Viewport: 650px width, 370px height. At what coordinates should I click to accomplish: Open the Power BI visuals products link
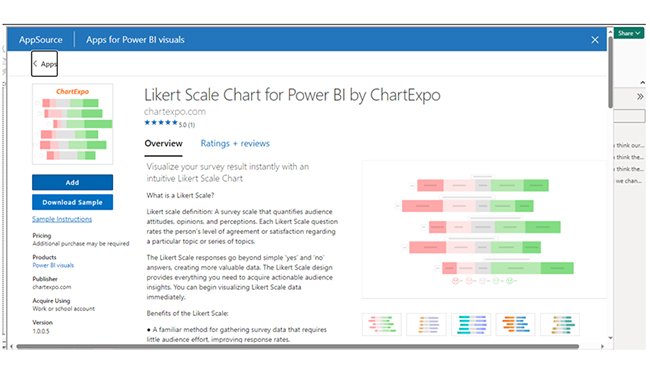[x=53, y=265]
